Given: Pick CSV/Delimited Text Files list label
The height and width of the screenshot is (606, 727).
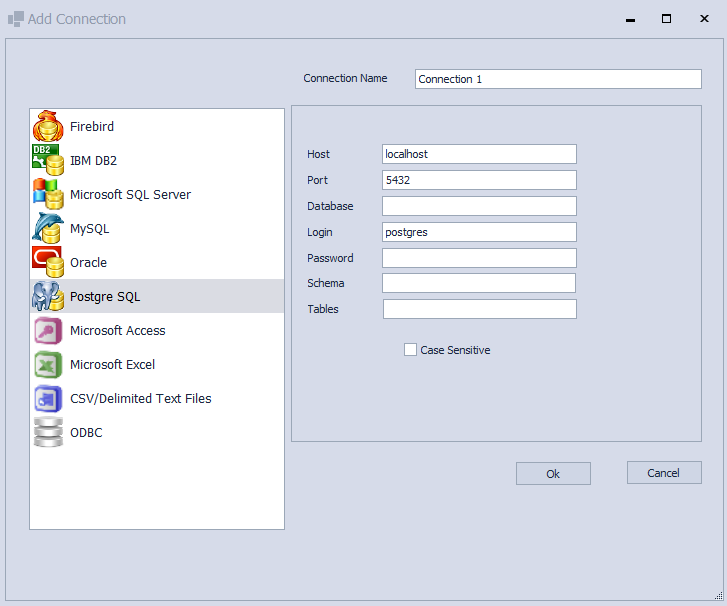Looking at the screenshot, I should click(x=140, y=398).
